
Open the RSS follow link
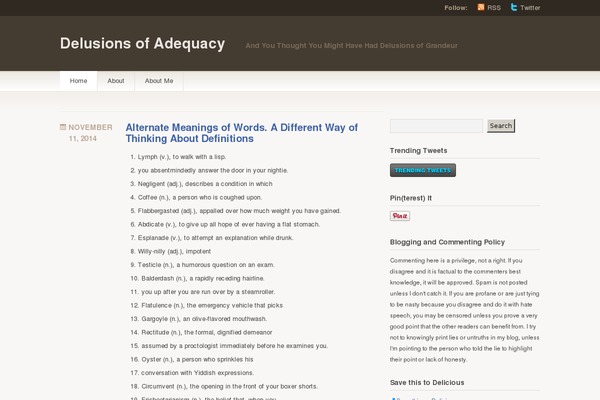click(494, 8)
